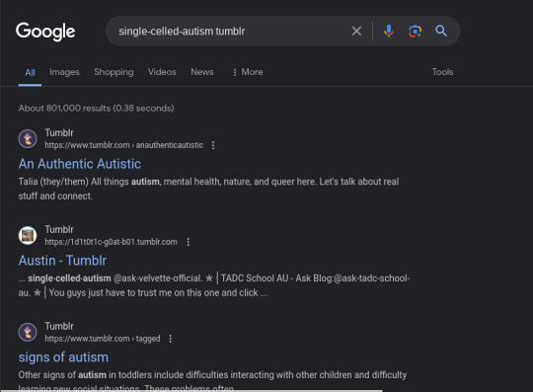Screen dimensions: 533x392
Task: Switch to the News tab
Action: pyautogui.click(x=202, y=72)
